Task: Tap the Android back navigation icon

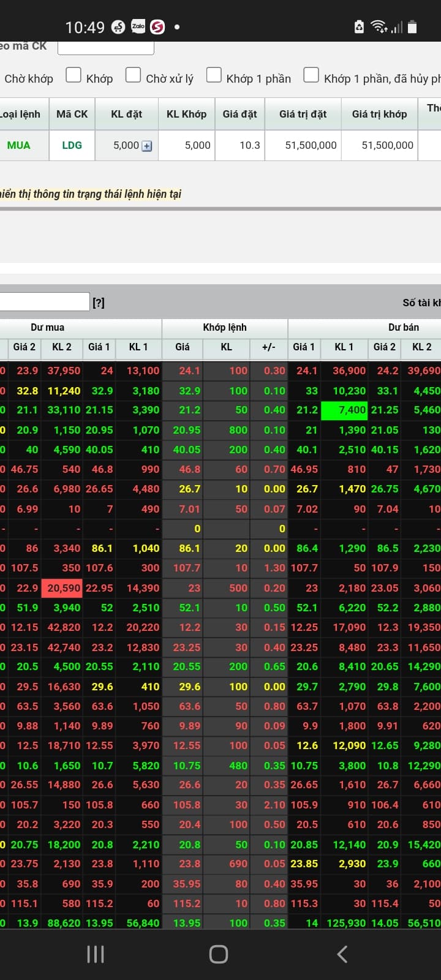Action: [x=342, y=954]
